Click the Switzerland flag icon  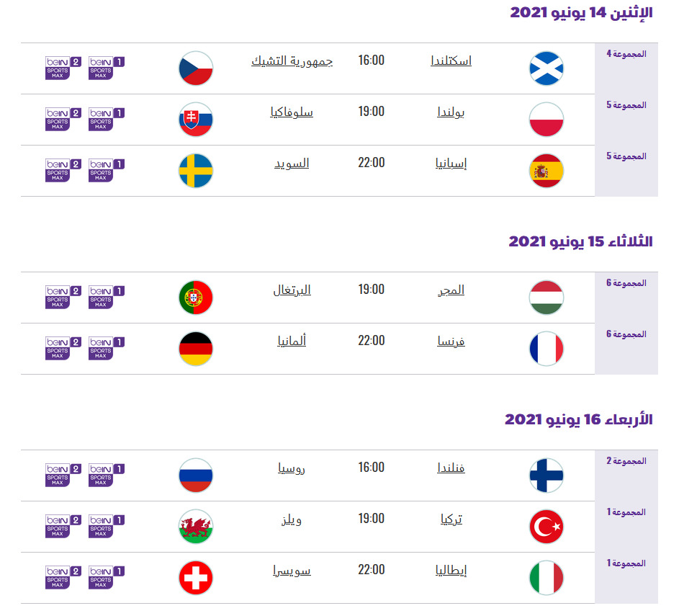[x=196, y=578]
